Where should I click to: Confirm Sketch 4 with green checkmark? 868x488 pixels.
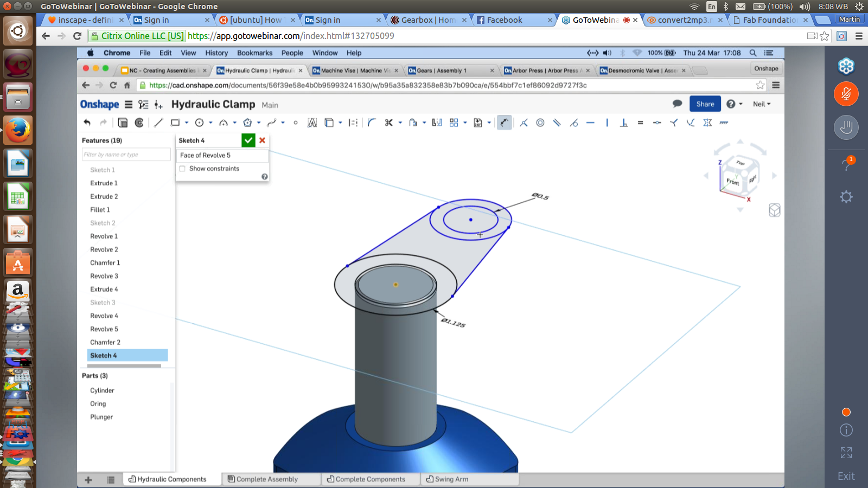(x=248, y=140)
